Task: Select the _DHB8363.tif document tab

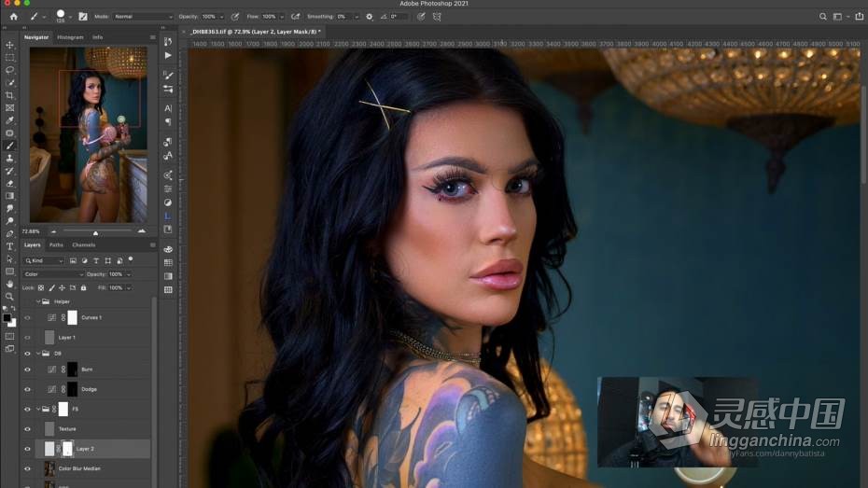Action: coord(256,32)
